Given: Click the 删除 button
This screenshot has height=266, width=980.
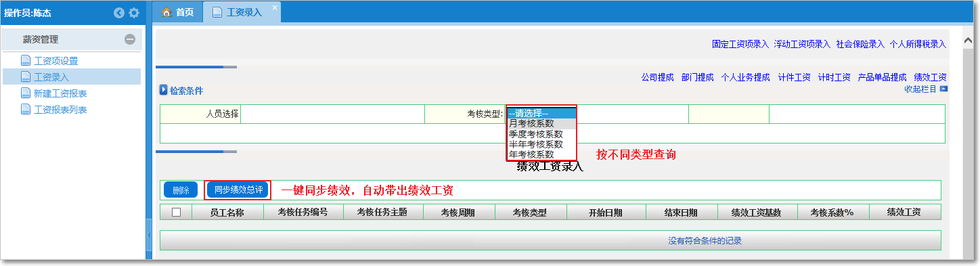Looking at the screenshot, I should tap(181, 190).
